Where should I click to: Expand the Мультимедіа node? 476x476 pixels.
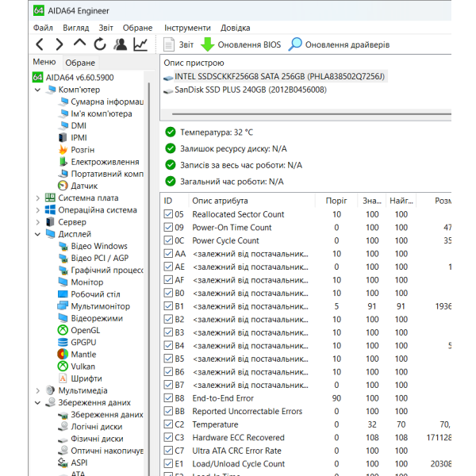(37, 390)
